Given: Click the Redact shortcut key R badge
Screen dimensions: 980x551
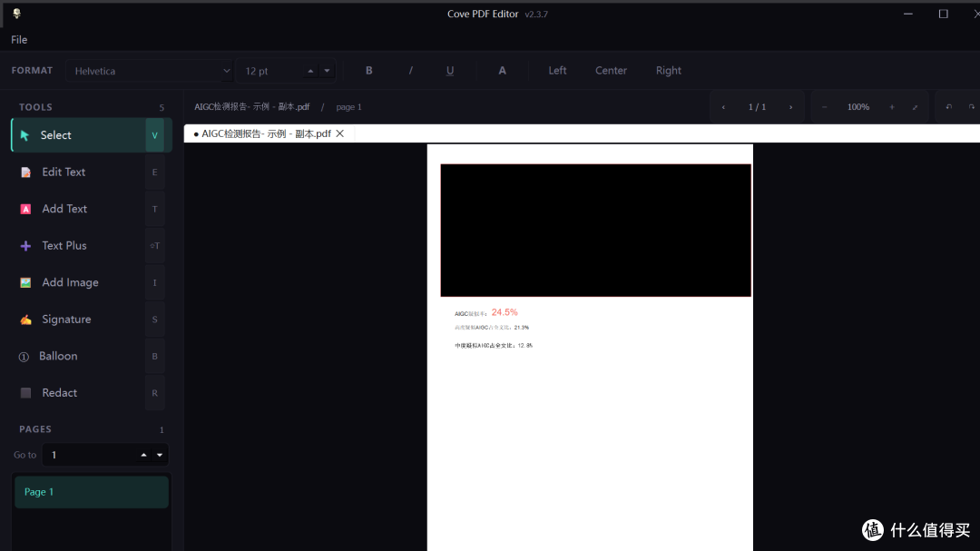Looking at the screenshot, I should 154,393.
